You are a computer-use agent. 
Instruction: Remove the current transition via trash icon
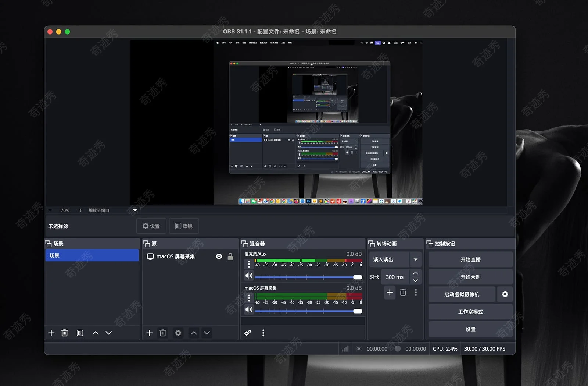[x=403, y=293]
